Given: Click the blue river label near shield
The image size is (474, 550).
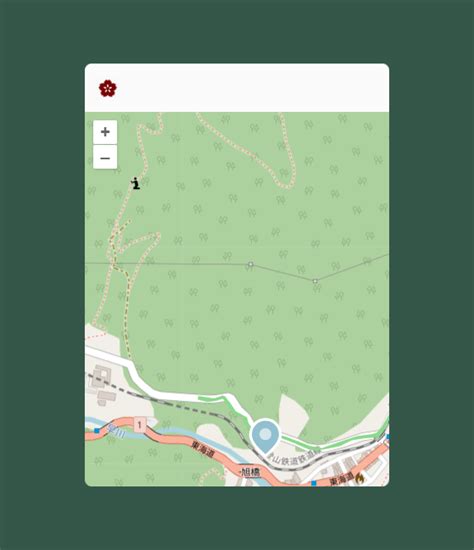Looking at the screenshot, I should (x=116, y=431).
